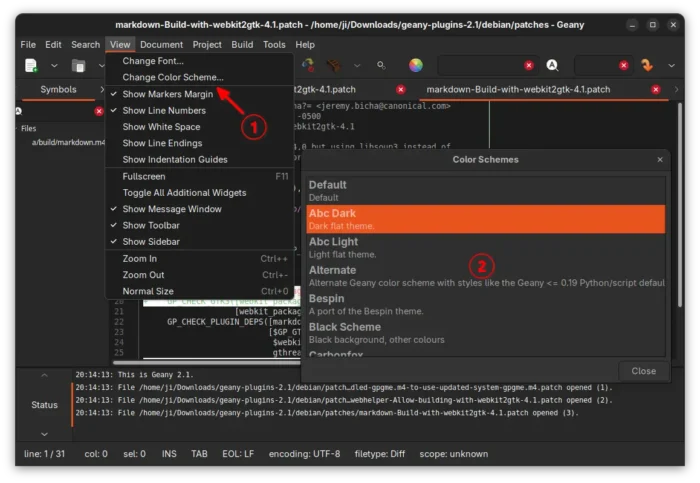Select Change Color Scheme menu entry
This screenshot has height=483, width=700.
[x=173, y=77]
